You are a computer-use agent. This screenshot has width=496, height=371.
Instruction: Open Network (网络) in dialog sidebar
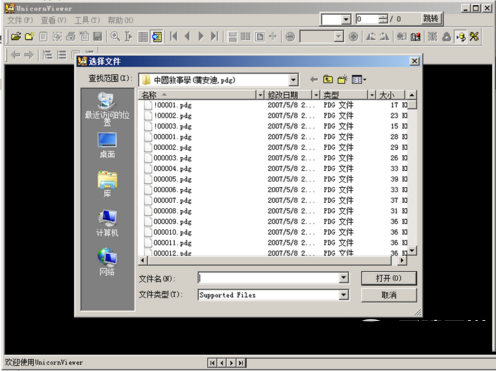107,262
